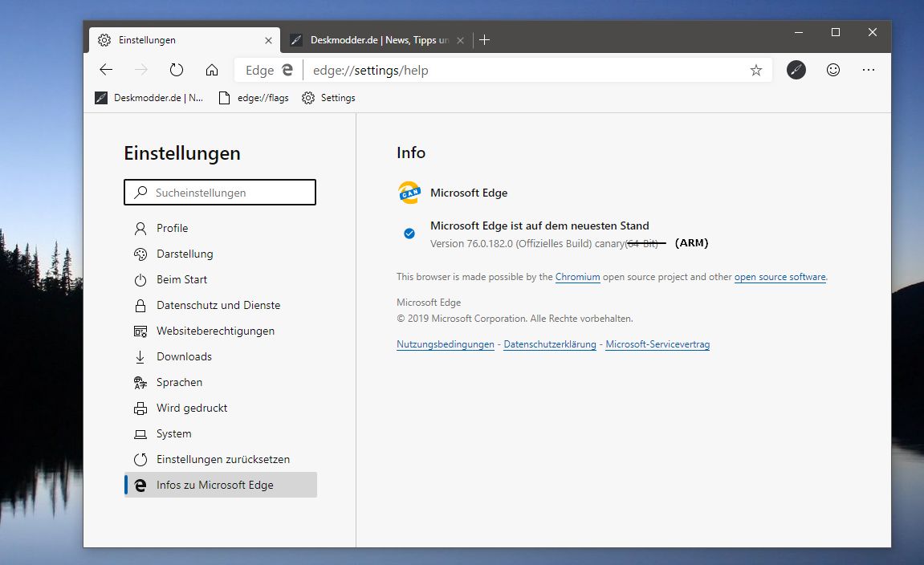Screen dimensions: 924x565
Task: Click the Downloads arrow icon
Action: coord(140,357)
